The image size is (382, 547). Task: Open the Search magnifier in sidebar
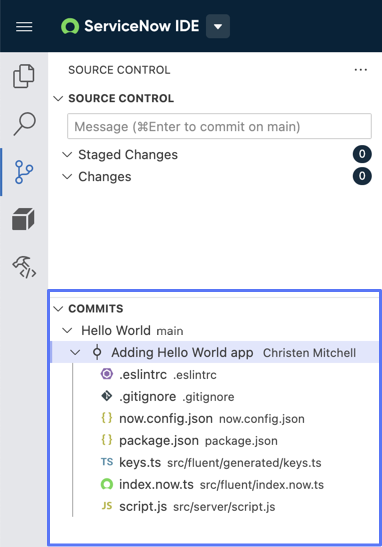[x=24, y=123]
